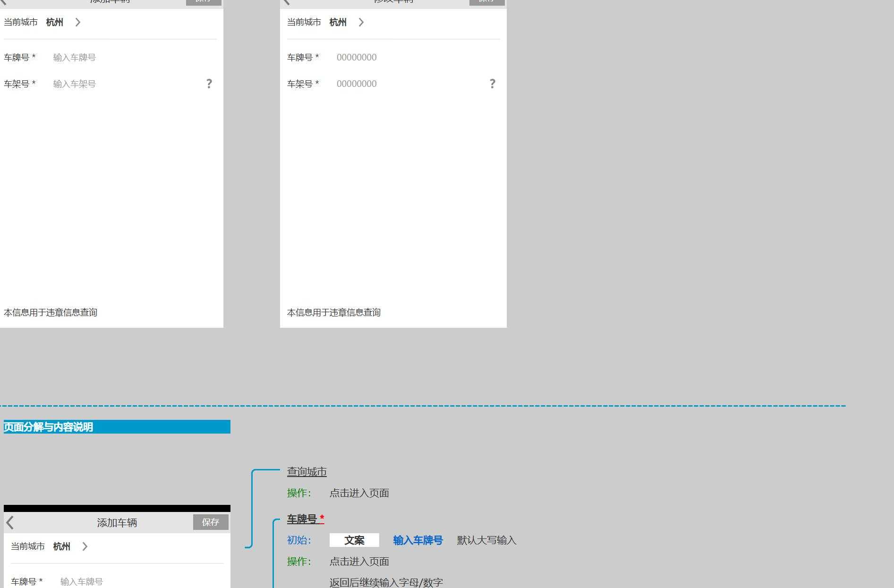
Task: Click the 文案 box in the annotation
Action: pos(354,540)
